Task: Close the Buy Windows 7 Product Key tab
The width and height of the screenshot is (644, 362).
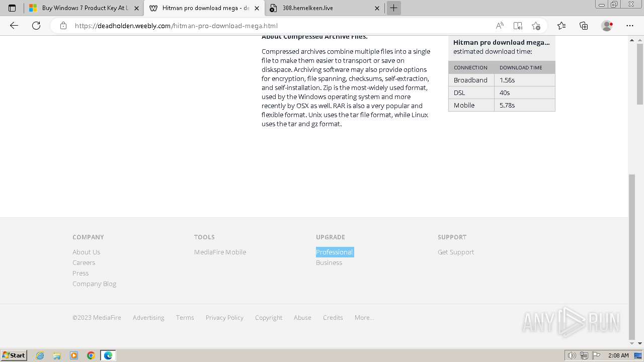Action: click(x=136, y=8)
